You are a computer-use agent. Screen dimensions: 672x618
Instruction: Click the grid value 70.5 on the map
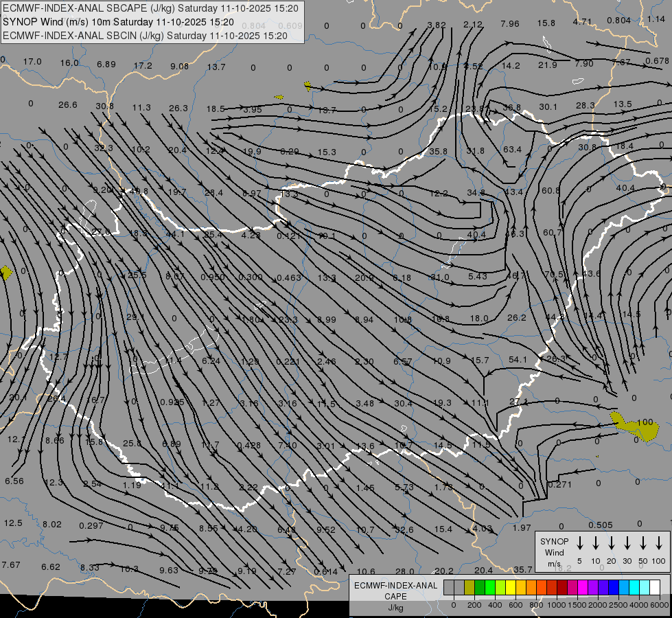pos(554,274)
